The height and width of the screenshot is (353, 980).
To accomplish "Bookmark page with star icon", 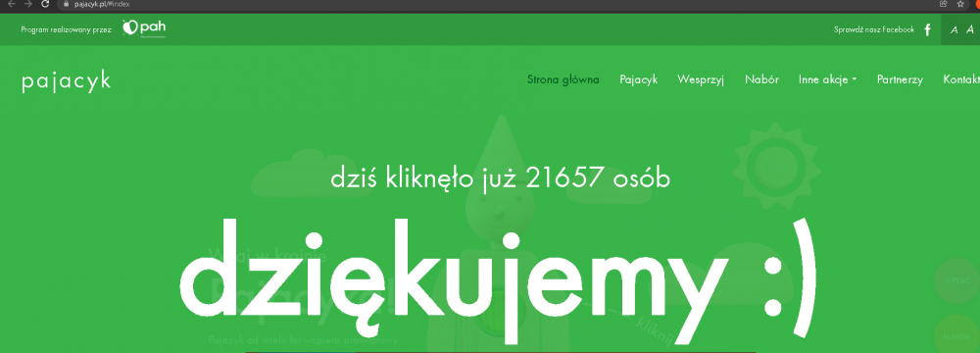I will (x=960, y=4).
